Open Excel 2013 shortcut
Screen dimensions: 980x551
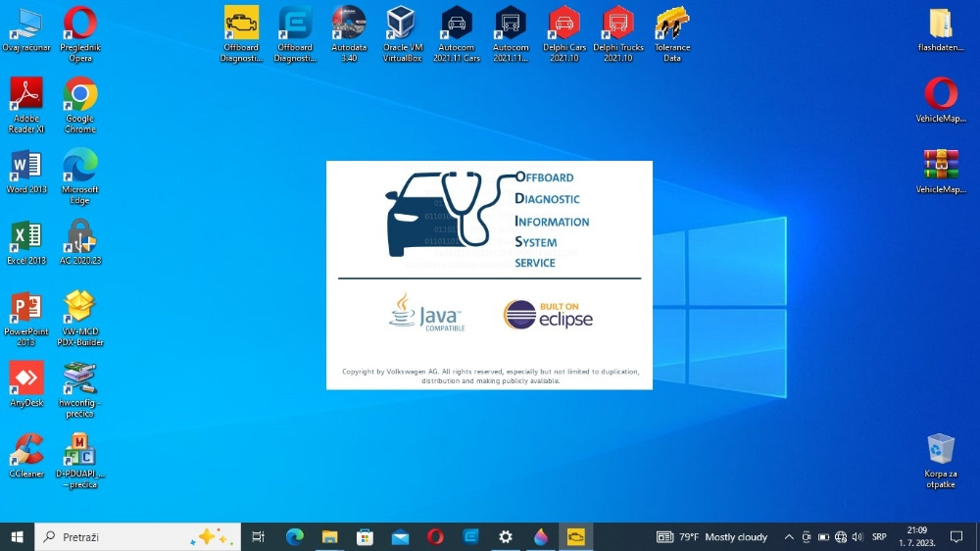click(x=26, y=243)
